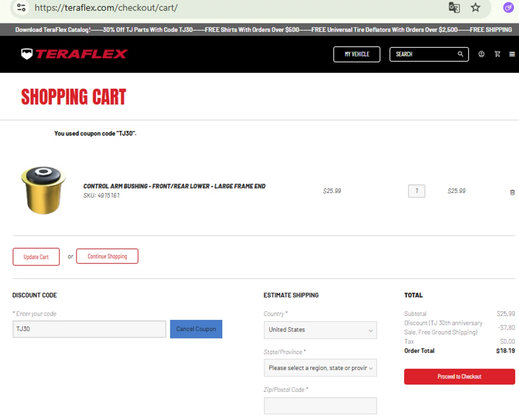This screenshot has width=519, height=420.
Task: Expand the State/Province region dropdown
Action: click(x=320, y=368)
